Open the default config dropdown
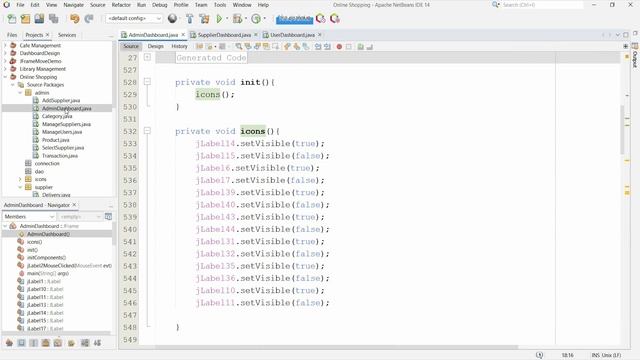Screen dimensions: 640x360 click(x=134, y=19)
